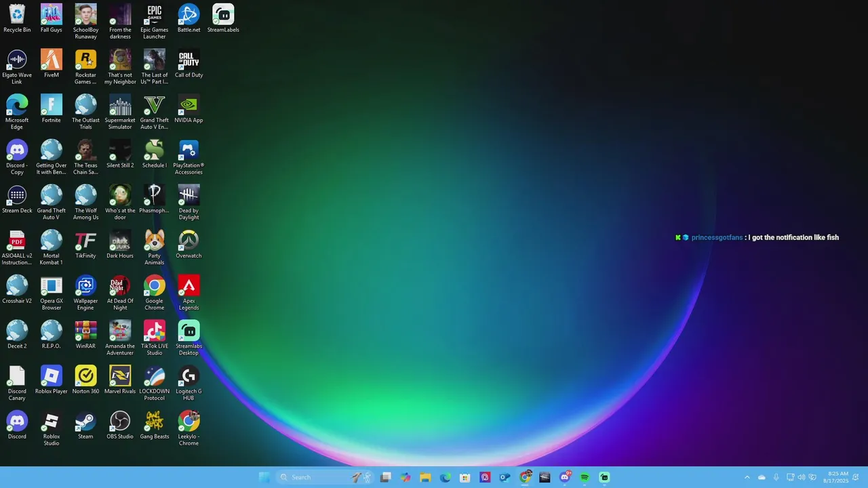This screenshot has width=868, height=488.
Task: Select the Steam desktop shortcut
Action: click(x=85, y=425)
